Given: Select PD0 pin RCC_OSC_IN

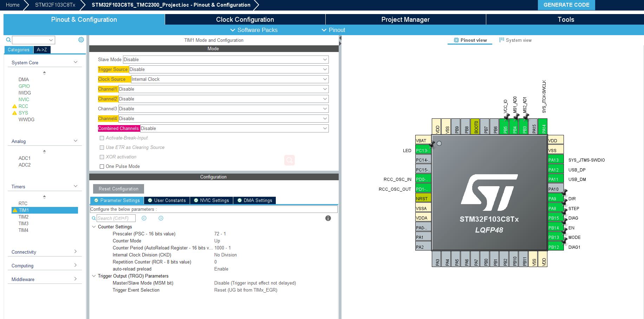Looking at the screenshot, I should coord(423,179).
